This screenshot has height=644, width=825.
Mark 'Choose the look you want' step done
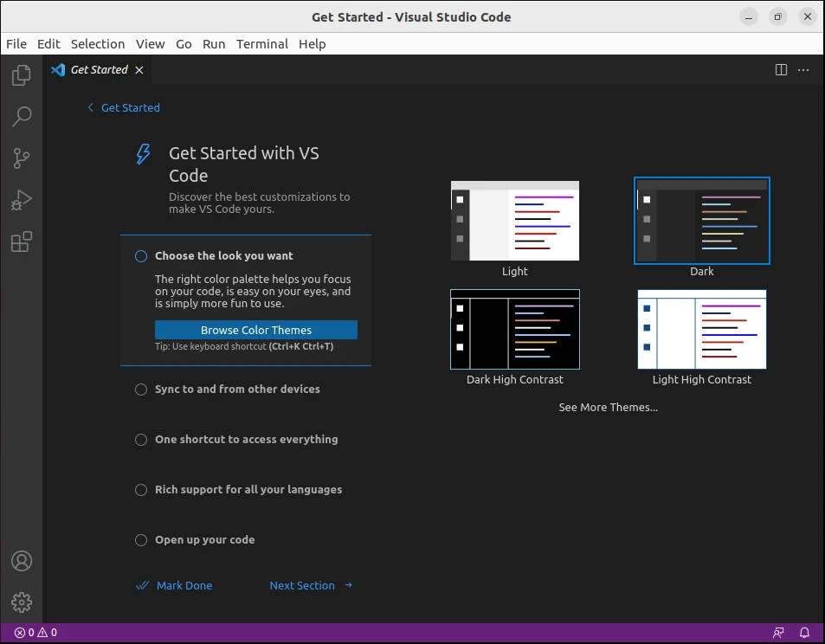click(141, 256)
